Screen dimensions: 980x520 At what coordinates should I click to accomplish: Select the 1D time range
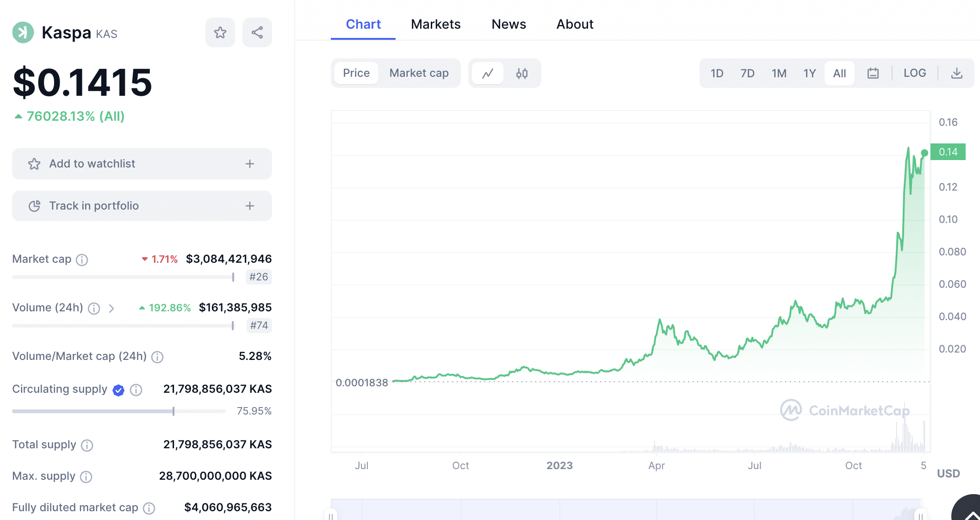click(717, 73)
